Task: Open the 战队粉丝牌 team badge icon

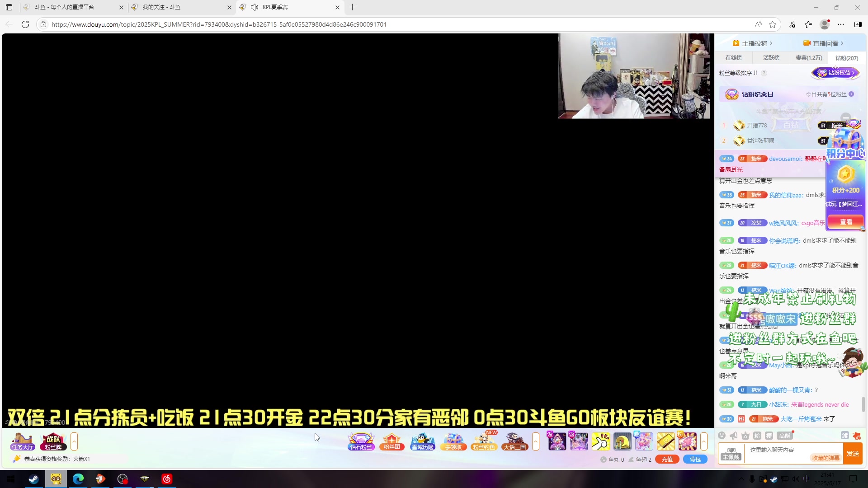Action: pyautogui.click(x=53, y=441)
